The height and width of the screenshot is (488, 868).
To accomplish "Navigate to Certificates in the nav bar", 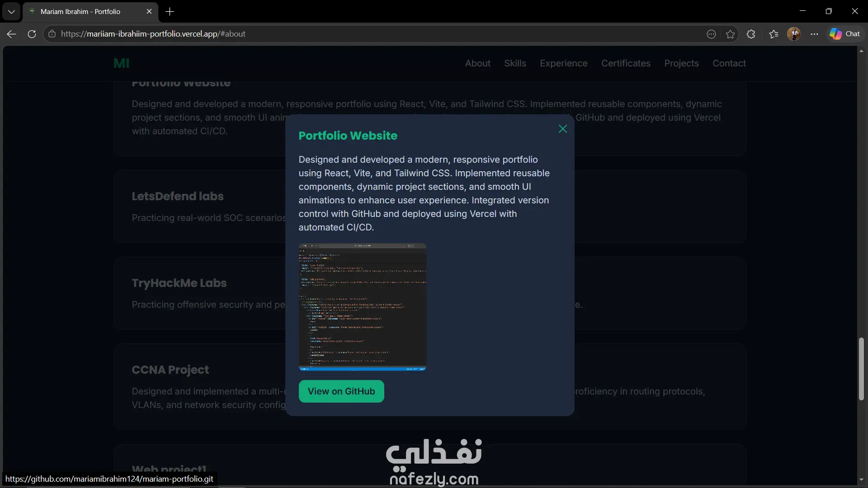I will point(626,63).
